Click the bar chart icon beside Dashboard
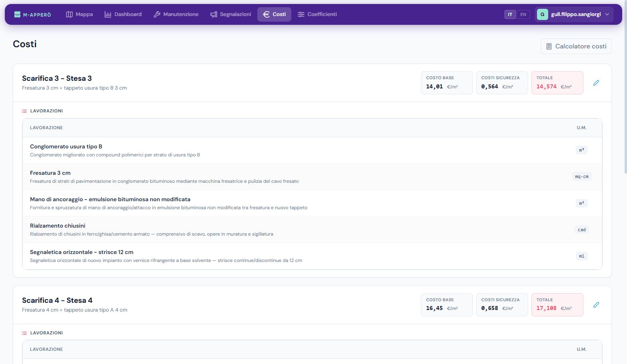This screenshot has width=627, height=364. (108, 14)
